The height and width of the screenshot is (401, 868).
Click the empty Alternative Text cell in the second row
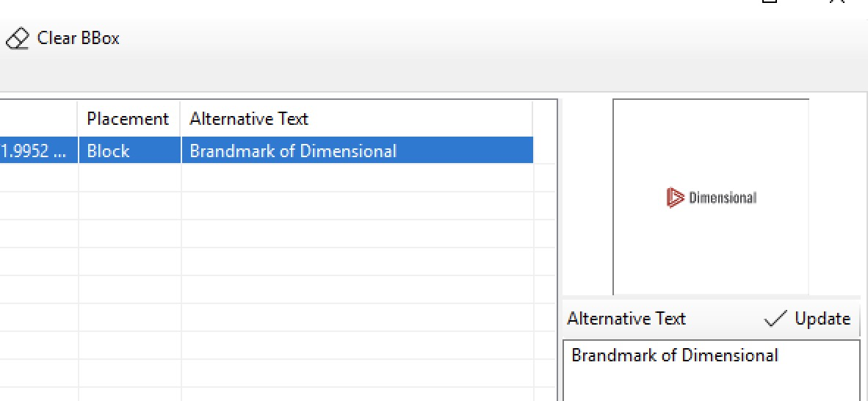tap(356, 178)
